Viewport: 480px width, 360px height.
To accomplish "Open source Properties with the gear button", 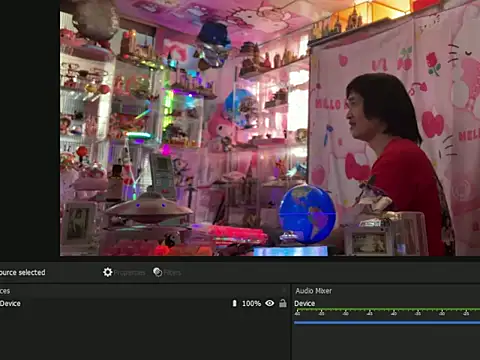I will (124, 272).
